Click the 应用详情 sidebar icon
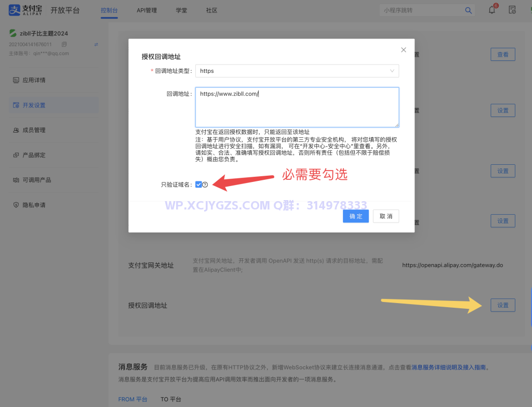This screenshot has width=532, height=407. pos(16,80)
